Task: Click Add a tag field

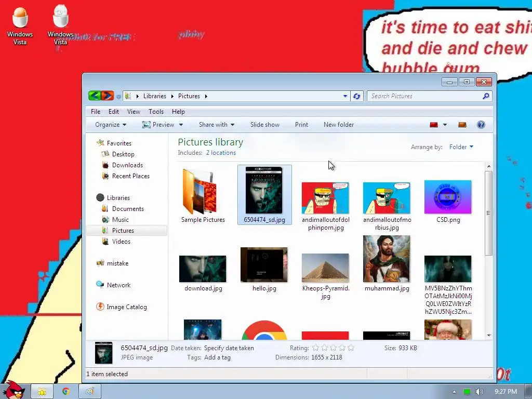Action: tap(217, 357)
